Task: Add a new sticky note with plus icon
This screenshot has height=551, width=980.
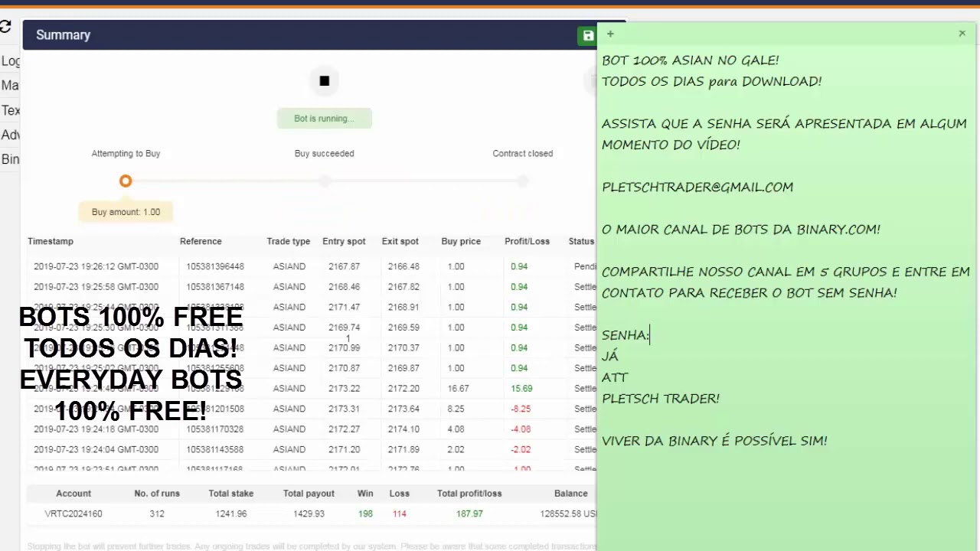Action: click(x=610, y=34)
